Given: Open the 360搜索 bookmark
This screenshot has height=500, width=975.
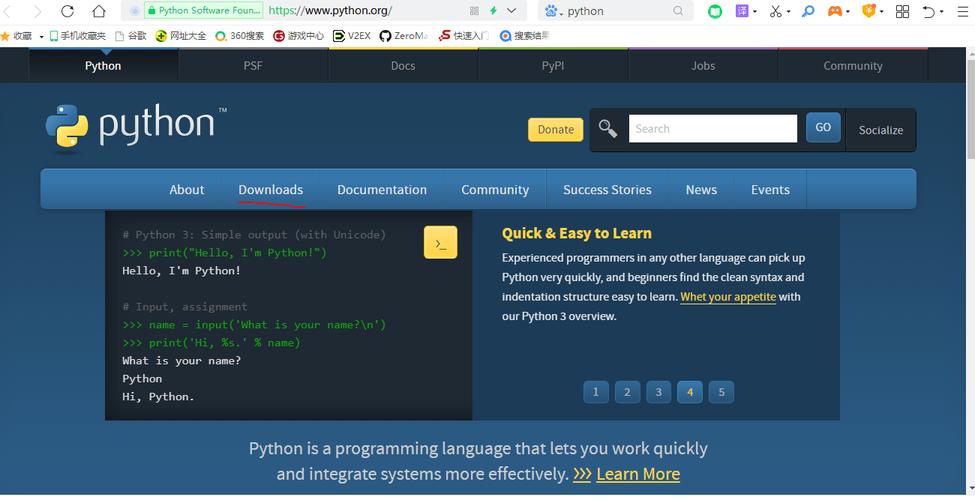Looking at the screenshot, I should [239, 36].
